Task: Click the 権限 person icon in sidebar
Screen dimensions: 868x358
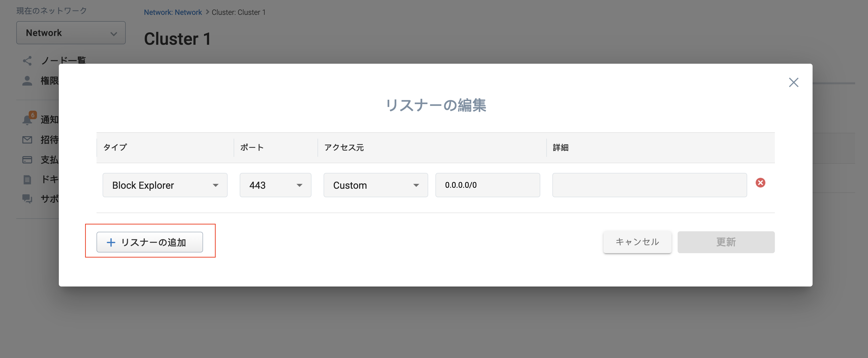Action: (x=27, y=81)
